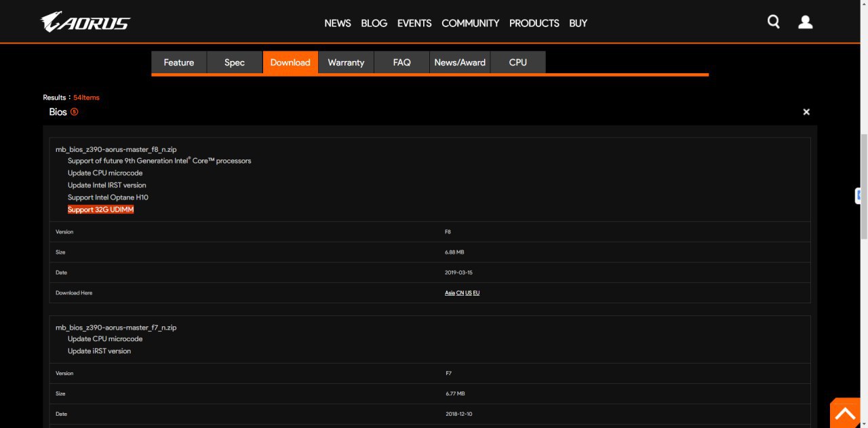Click the 6.77 MB size value
868x428 pixels.
point(454,394)
